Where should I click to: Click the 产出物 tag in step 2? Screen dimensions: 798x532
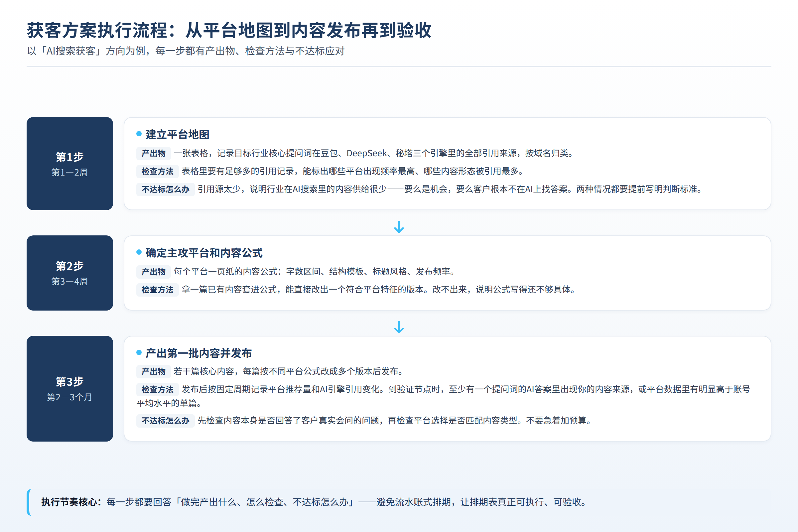tap(153, 272)
